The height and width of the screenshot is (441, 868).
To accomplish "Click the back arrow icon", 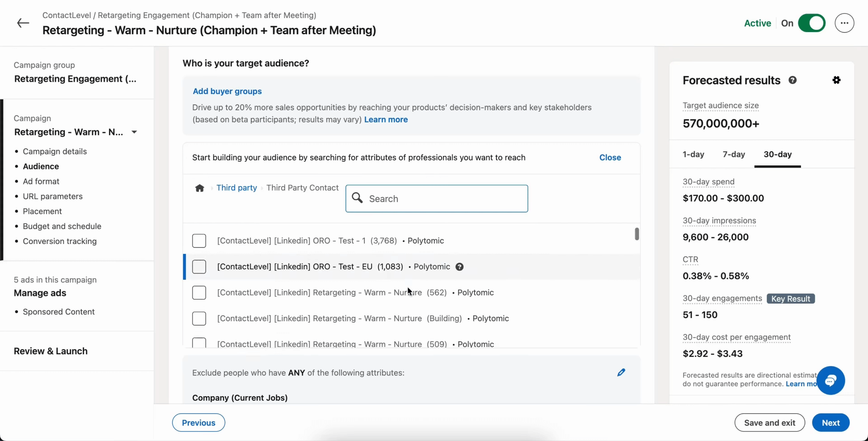I will (x=23, y=23).
